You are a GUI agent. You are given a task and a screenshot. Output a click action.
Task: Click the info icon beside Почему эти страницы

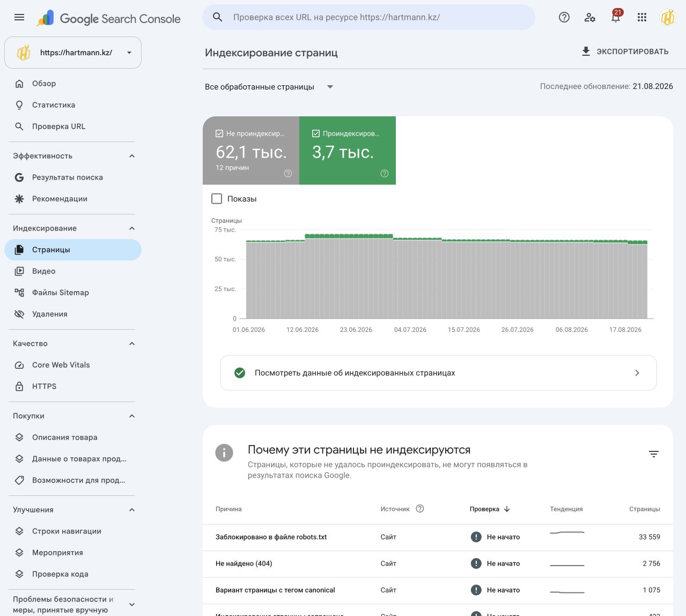coord(224,452)
